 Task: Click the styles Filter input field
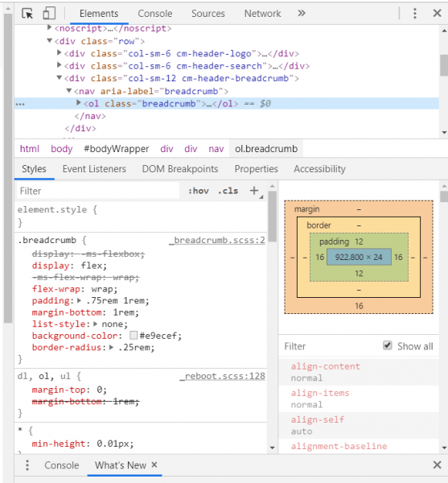[x=98, y=191]
